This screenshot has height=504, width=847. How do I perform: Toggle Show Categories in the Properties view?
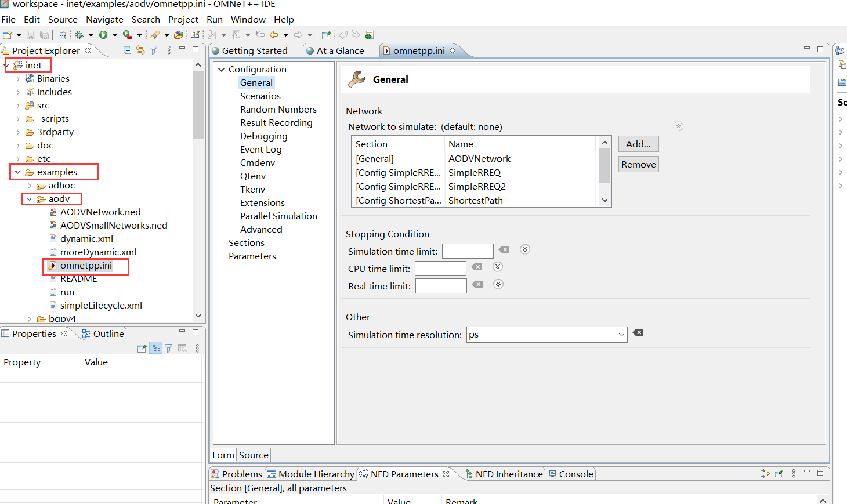coord(156,348)
